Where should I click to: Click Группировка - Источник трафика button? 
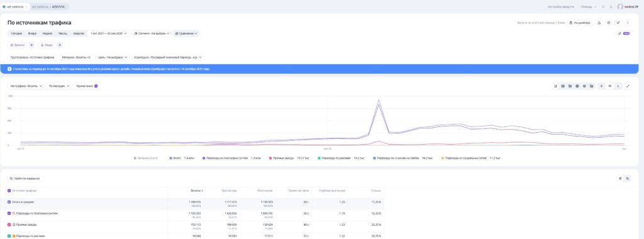click(x=33, y=57)
